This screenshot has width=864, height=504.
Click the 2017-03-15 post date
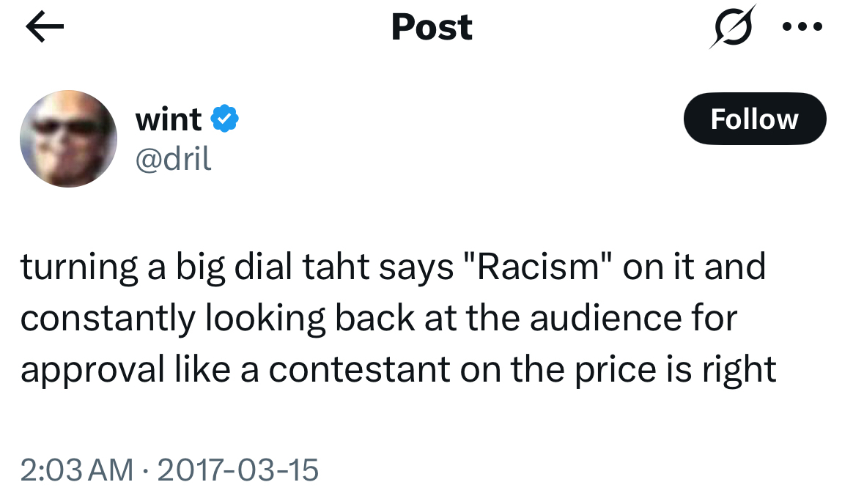pos(238,470)
